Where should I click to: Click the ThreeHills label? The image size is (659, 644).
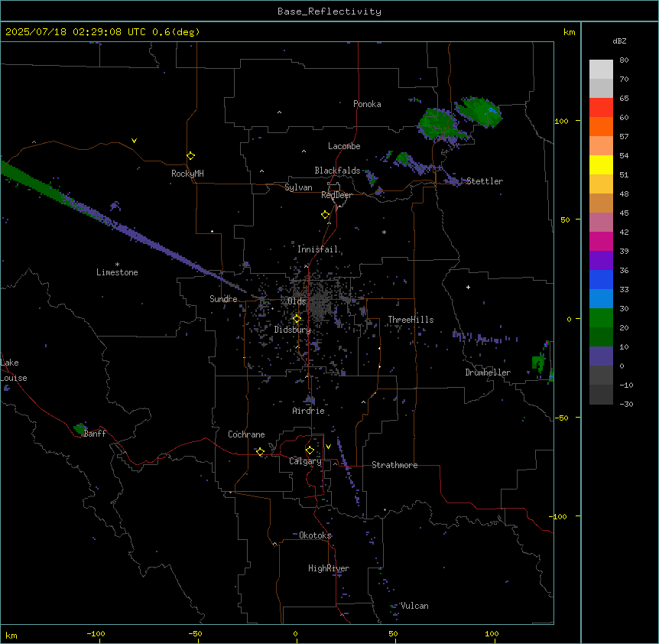[411, 320]
